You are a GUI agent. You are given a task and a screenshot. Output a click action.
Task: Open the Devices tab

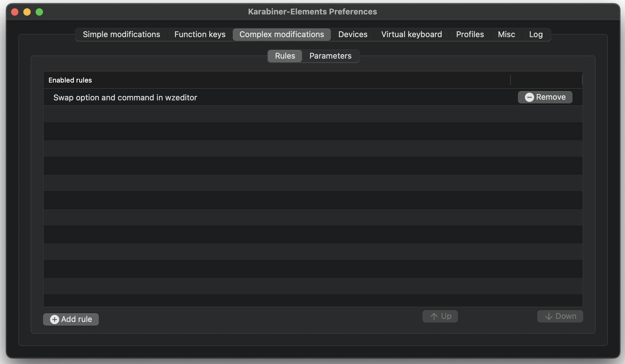[x=353, y=34]
